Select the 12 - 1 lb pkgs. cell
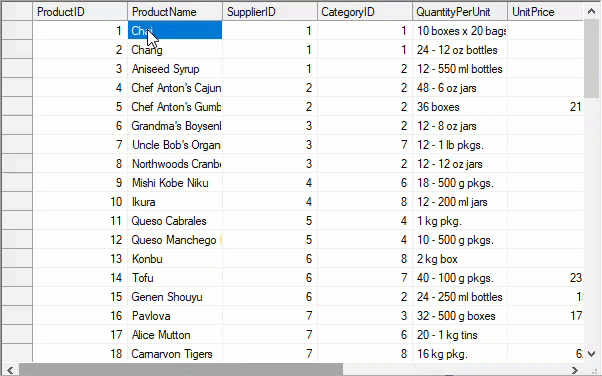Screen dimensions: 602x376 460,144
